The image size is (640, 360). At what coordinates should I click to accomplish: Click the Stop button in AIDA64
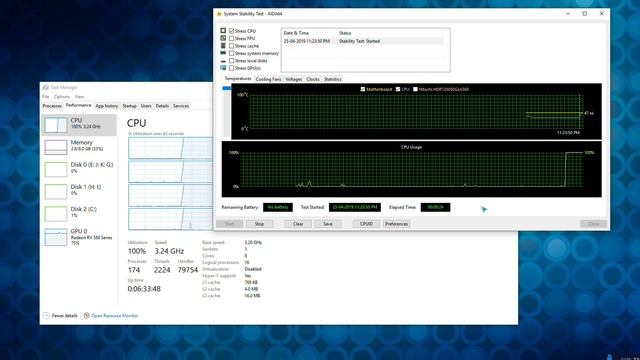[259, 224]
